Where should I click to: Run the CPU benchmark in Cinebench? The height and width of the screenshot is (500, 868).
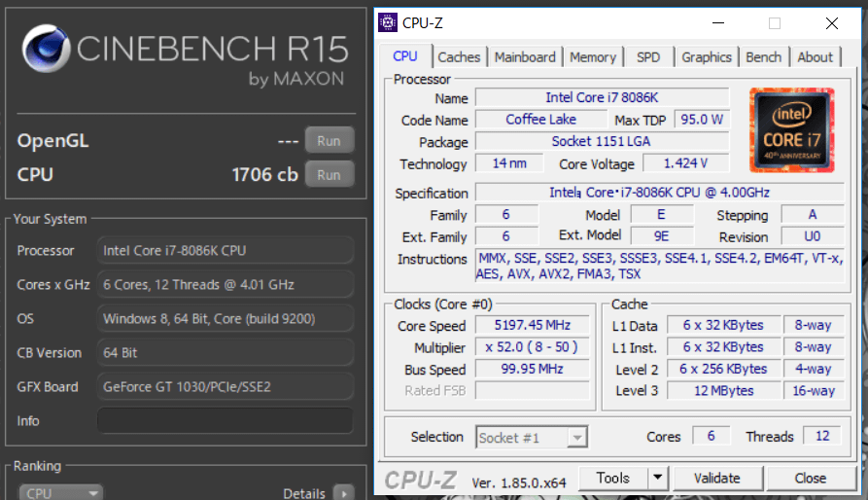tap(329, 174)
